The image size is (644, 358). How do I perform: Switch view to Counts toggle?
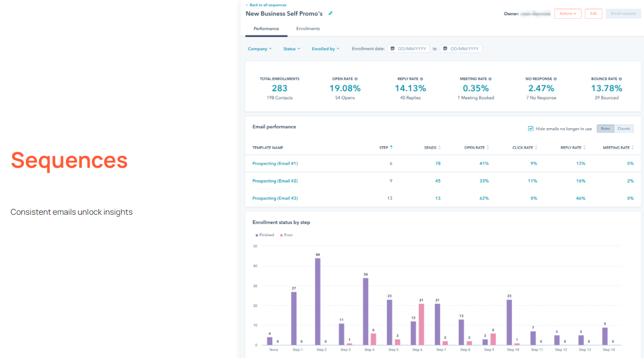pyautogui.click(x=624, y=129)
